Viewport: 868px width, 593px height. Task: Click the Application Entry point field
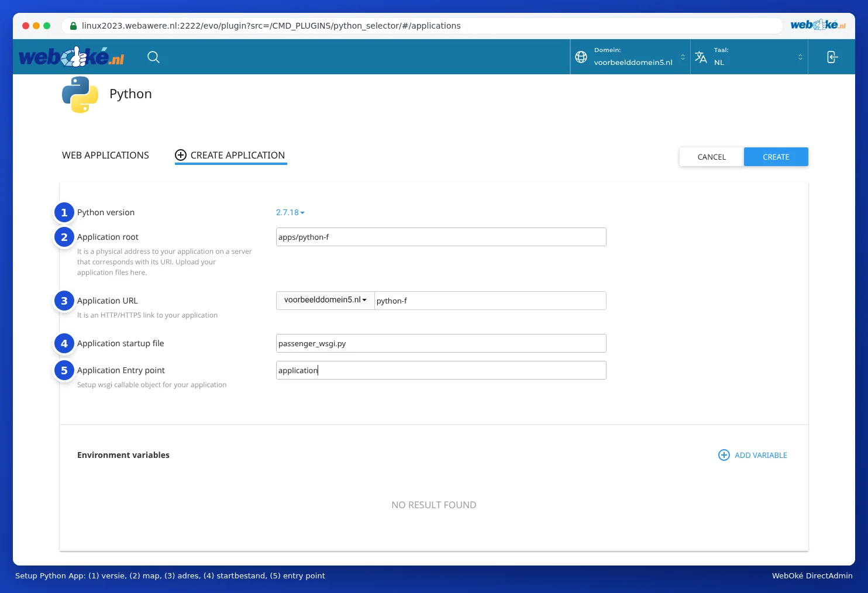(441, 370)
